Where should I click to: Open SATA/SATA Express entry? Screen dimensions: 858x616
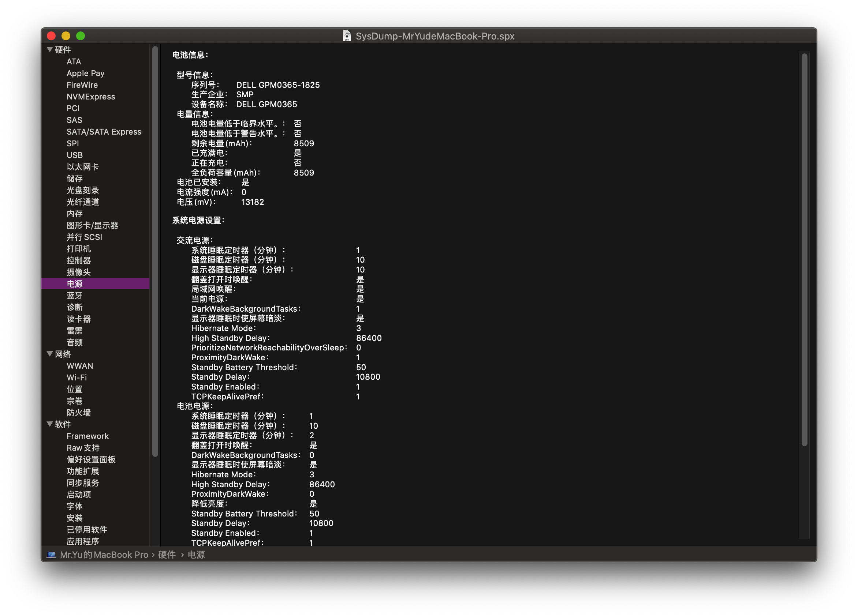(104, 132)
